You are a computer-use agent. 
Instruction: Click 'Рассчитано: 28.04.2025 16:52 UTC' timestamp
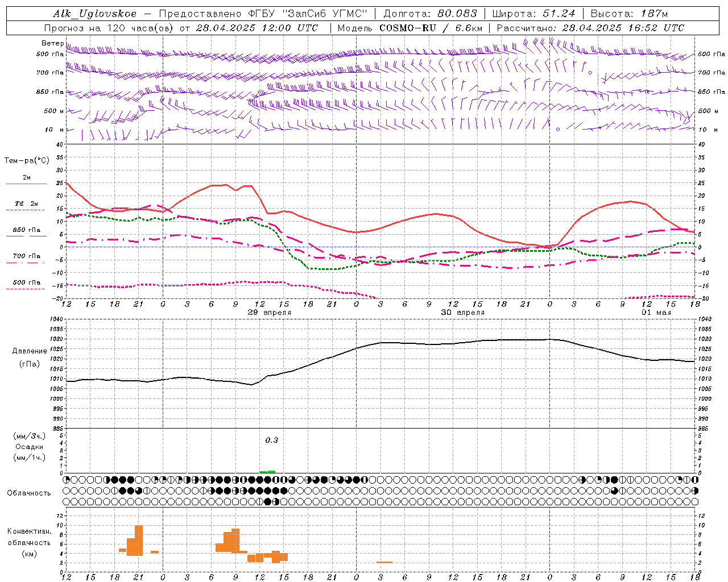pyautogui.click(x=590, y=28)
